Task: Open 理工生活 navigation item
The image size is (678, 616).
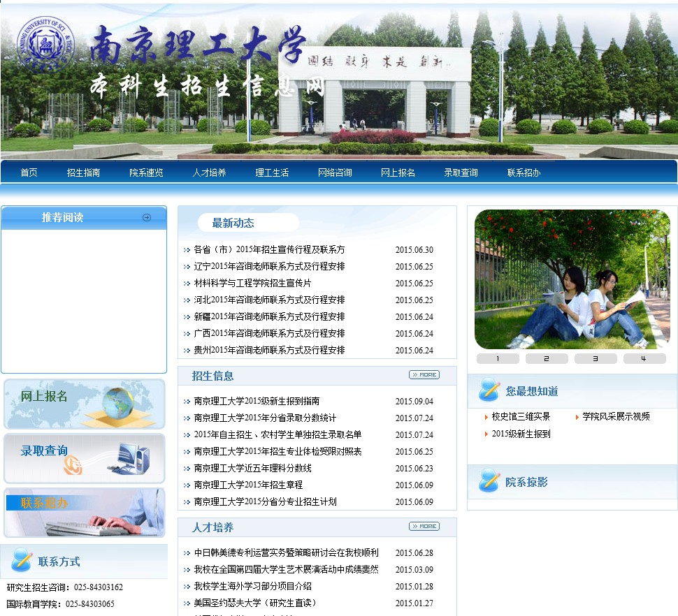Action: [272, 173]
